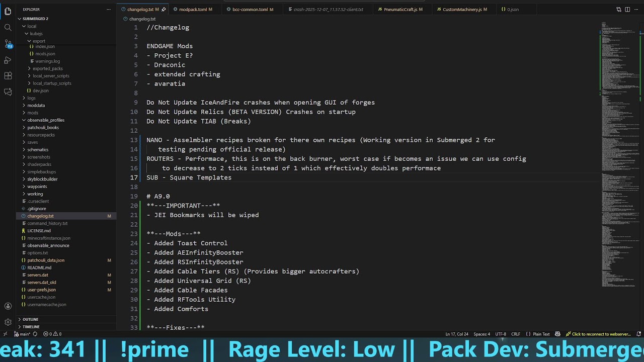Open patchouli_data.json in explorer

coord(67,260)
